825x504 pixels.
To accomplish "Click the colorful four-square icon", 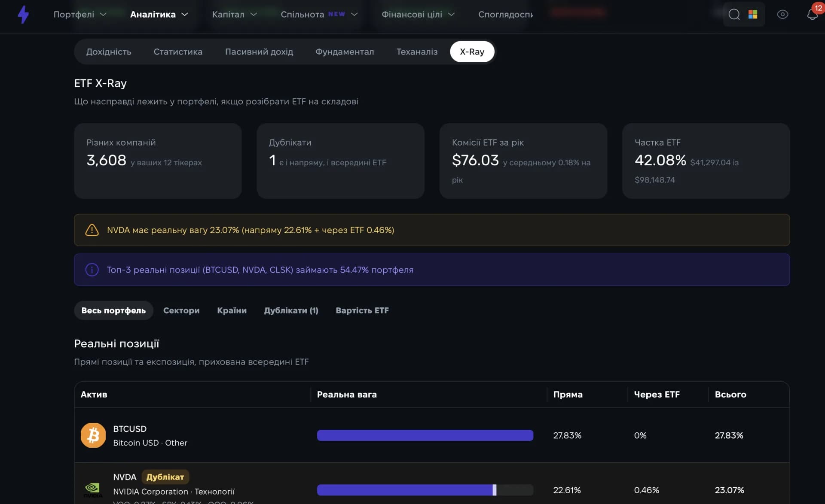I will (x=753, y=15).
